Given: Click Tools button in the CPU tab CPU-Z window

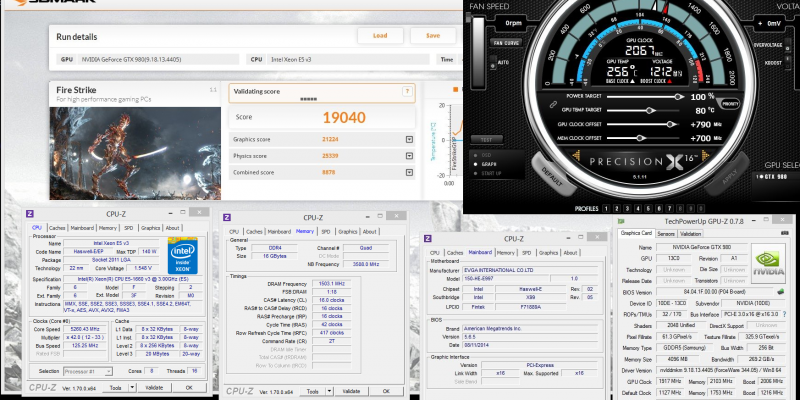Looking at the screenshot, I should pos(116,388).
